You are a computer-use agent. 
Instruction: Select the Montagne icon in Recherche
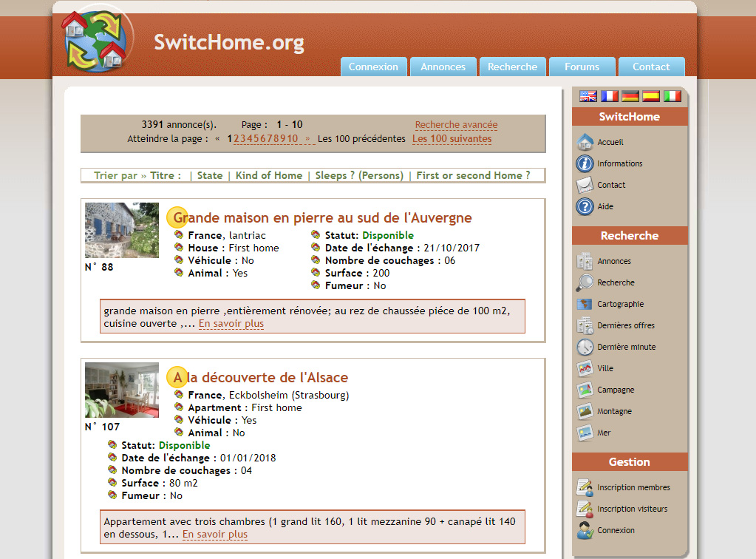(585, 411)
